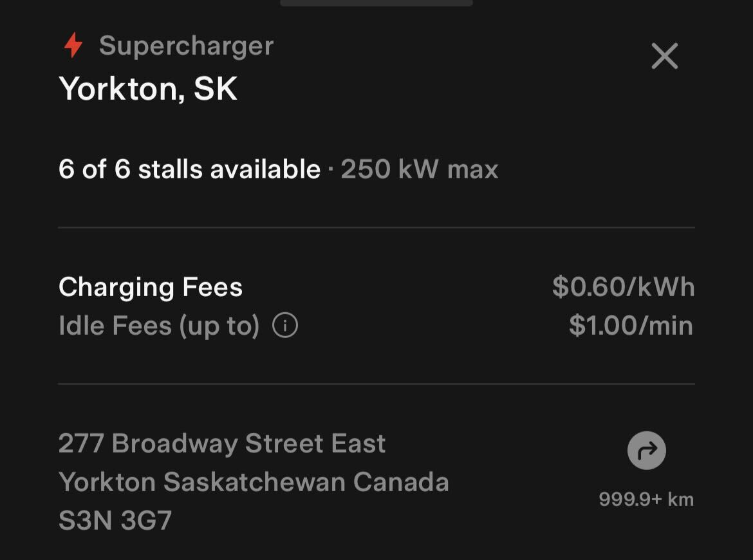Click the 6 of 6 stalls available text
This screenshot has width=753, height=560.
(x=189, y=169)
